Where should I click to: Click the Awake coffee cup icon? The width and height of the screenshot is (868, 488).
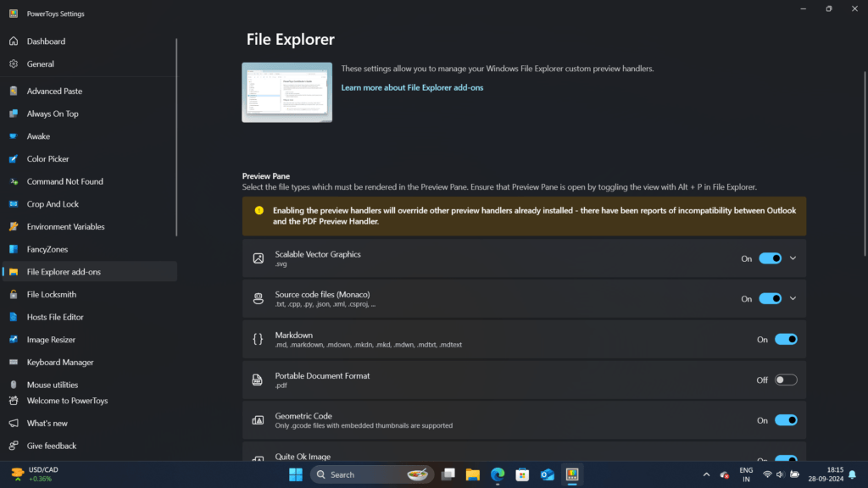(x=14, y=136)
